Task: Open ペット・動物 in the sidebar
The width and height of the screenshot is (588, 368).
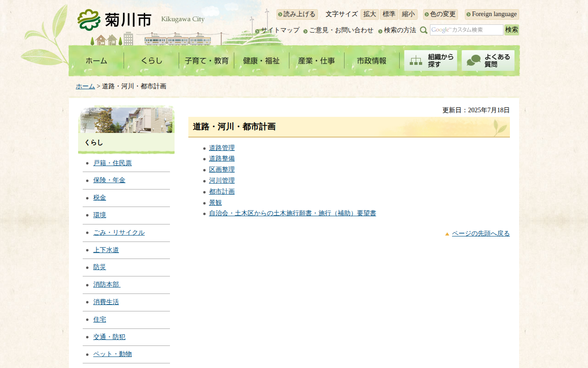Action: coord(113,354)
